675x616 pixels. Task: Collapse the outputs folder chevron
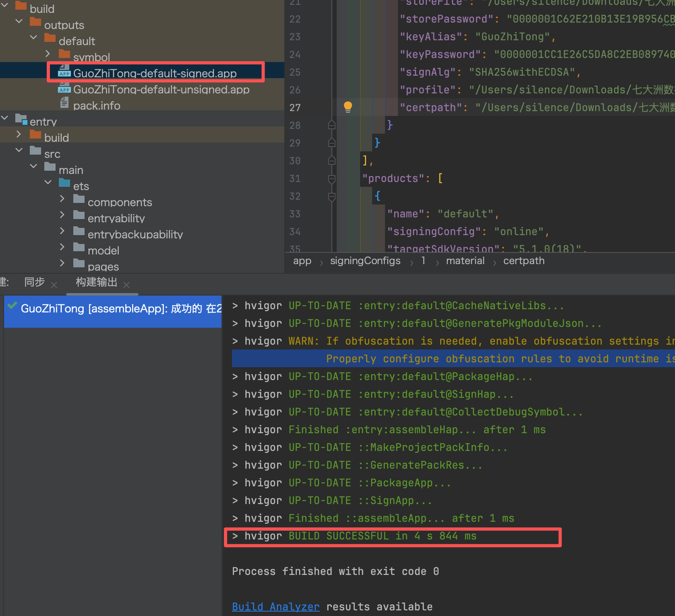pos(19,21)
